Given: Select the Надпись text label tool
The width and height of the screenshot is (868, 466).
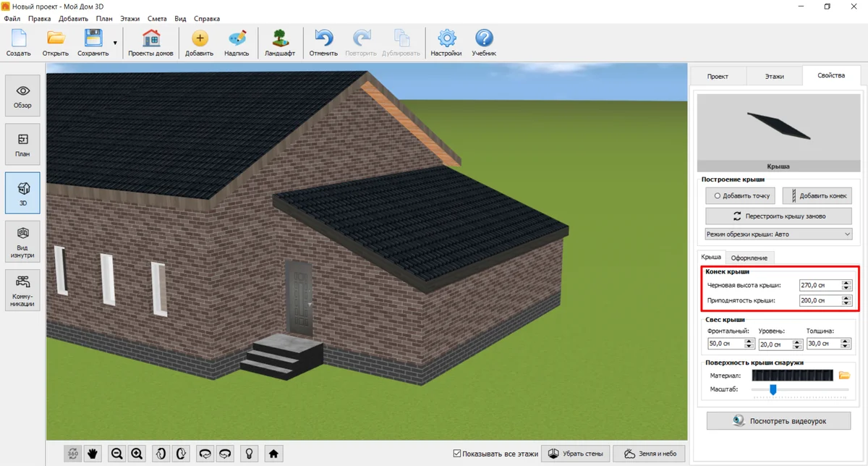Looking at the screenshot, I should point(237,43).
